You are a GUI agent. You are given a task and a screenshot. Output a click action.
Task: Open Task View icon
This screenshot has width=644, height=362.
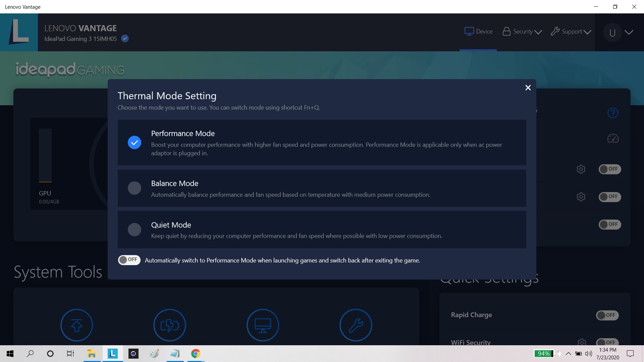pyautogui.click(x=70, y=354)
